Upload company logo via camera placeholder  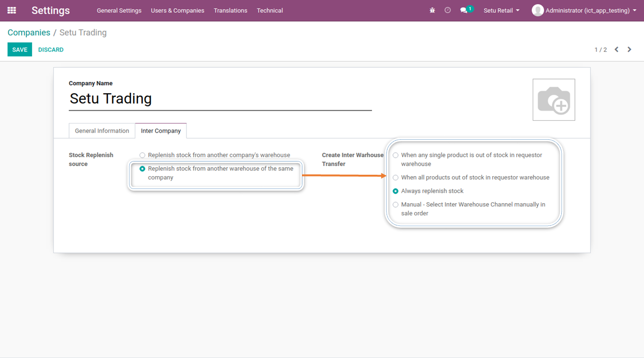(x=554, y=100)
